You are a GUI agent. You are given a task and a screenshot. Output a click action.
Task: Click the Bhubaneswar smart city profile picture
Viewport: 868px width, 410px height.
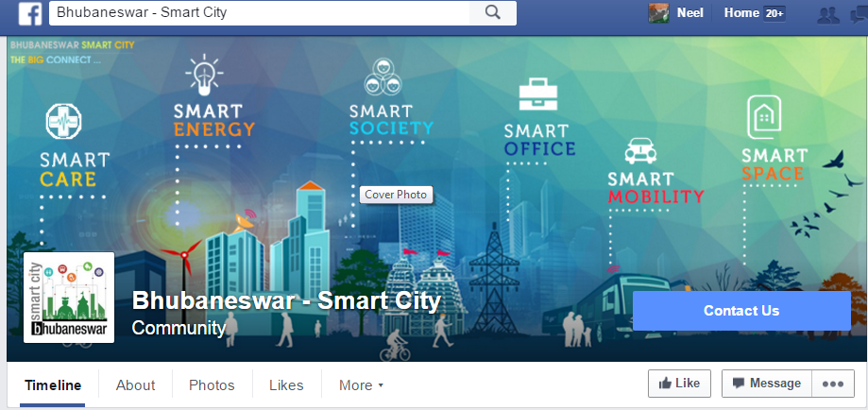click(69, 298)
